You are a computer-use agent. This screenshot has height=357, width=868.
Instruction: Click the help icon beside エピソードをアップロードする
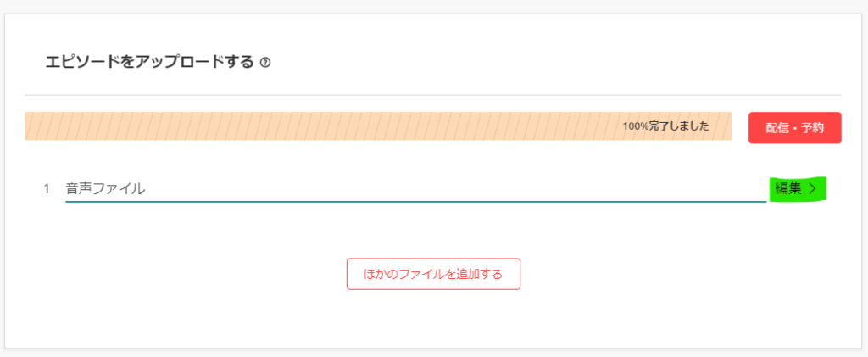coord(265,63)
